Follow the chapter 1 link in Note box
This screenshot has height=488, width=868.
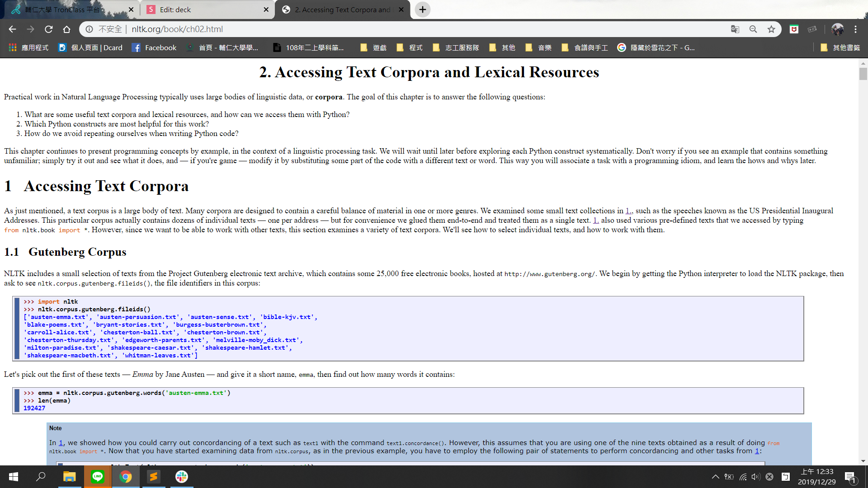tap(61, 443)
